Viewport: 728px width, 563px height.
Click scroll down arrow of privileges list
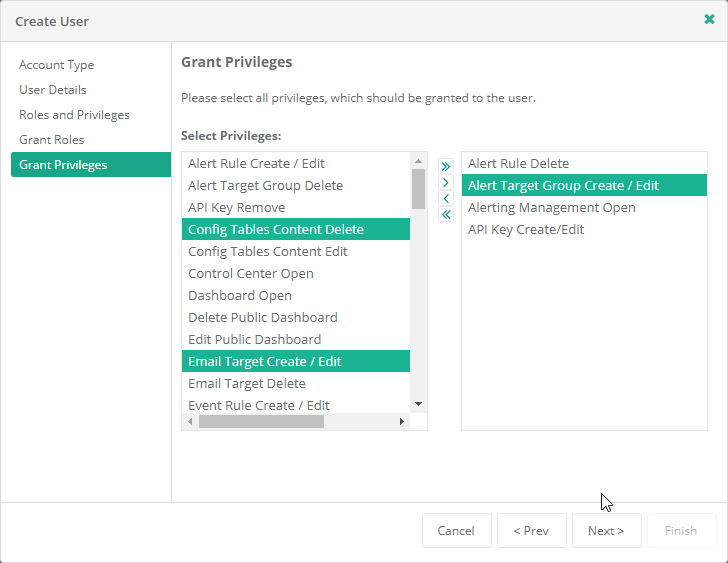click(418, 404)
